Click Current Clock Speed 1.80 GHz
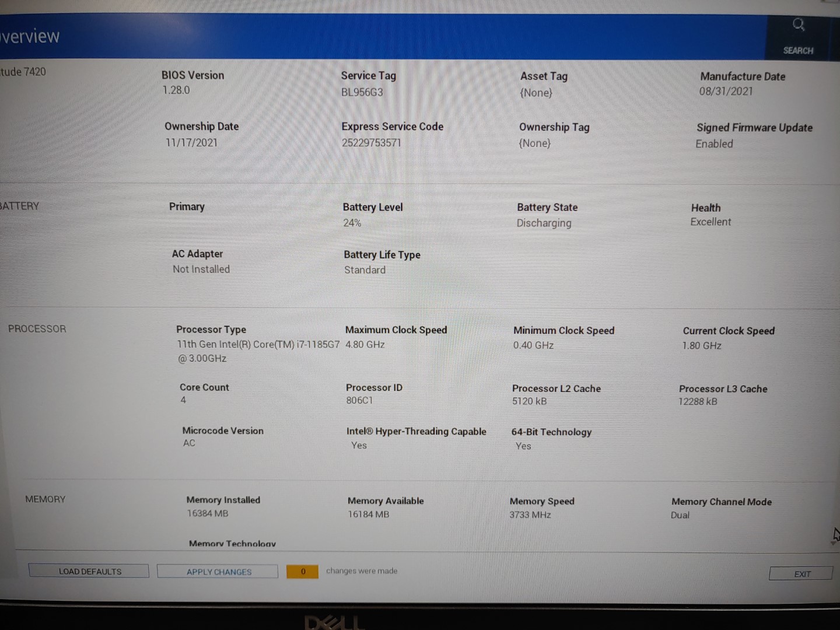Viewport: 840px width, 630px height. pos(702,346)
